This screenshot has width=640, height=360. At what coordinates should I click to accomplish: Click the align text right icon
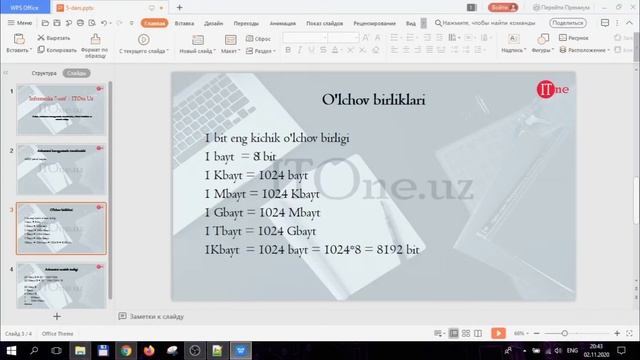tap(418, 50)
